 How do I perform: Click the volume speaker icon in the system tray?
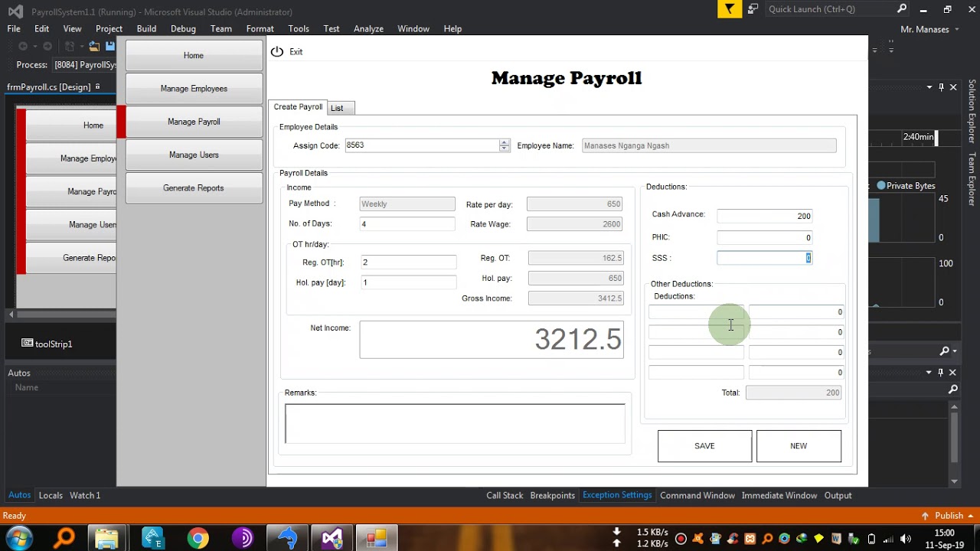tap(906, 539)
